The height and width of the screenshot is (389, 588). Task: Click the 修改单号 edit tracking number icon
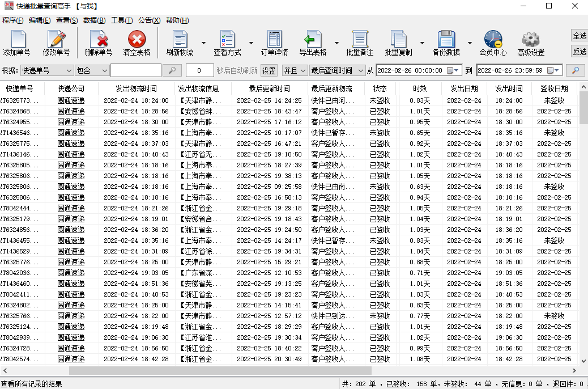(56, 43)
